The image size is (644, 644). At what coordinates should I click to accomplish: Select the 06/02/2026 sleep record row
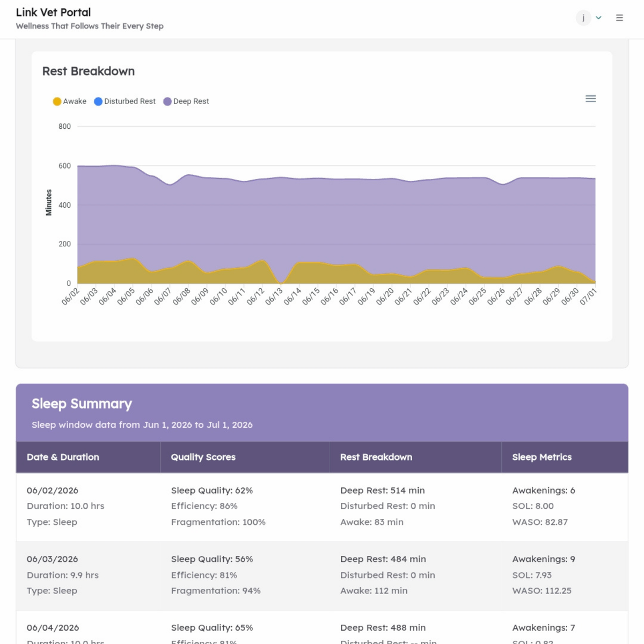[322, 507]
